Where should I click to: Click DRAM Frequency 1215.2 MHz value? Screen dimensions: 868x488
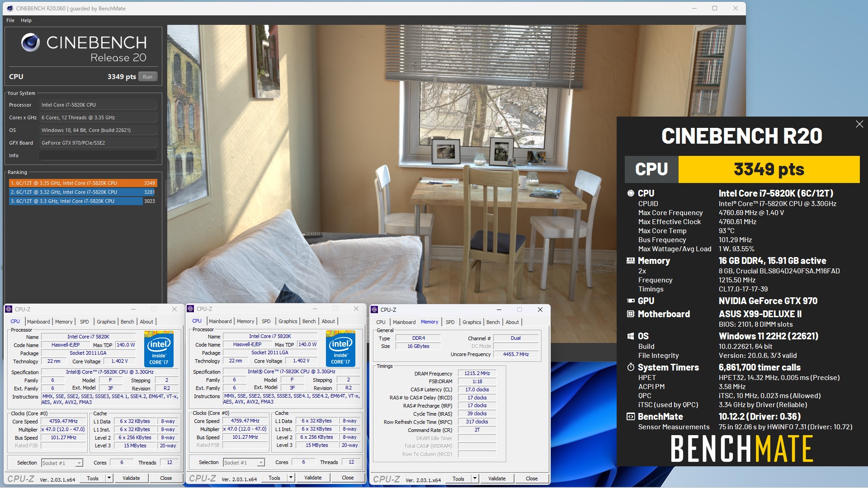[477, 373]
